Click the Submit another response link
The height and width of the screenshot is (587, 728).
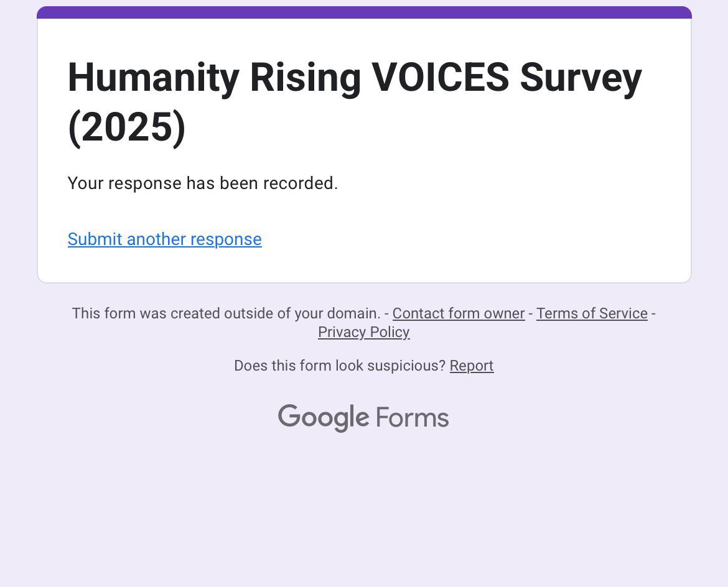[164, 239]
